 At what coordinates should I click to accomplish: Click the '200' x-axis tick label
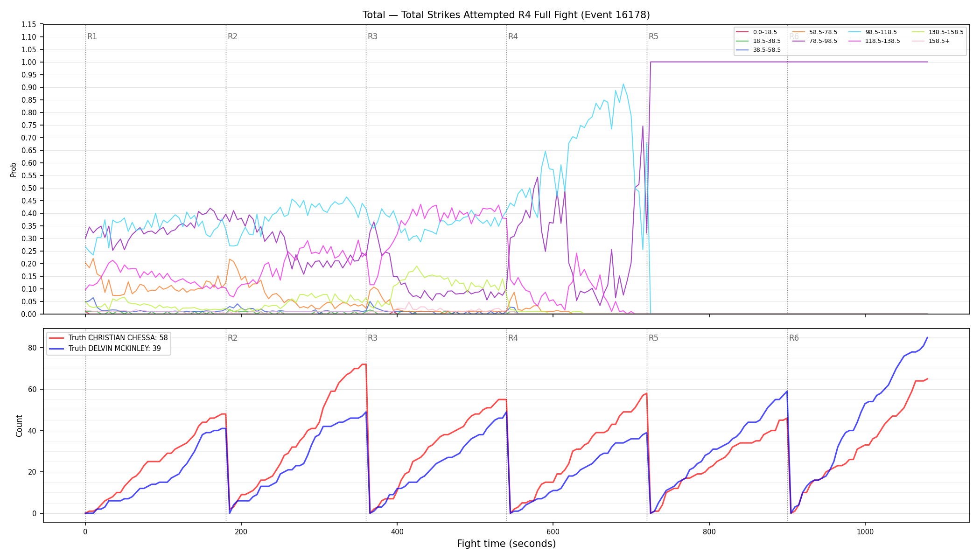pyautogui.click(x=241, y=532)
